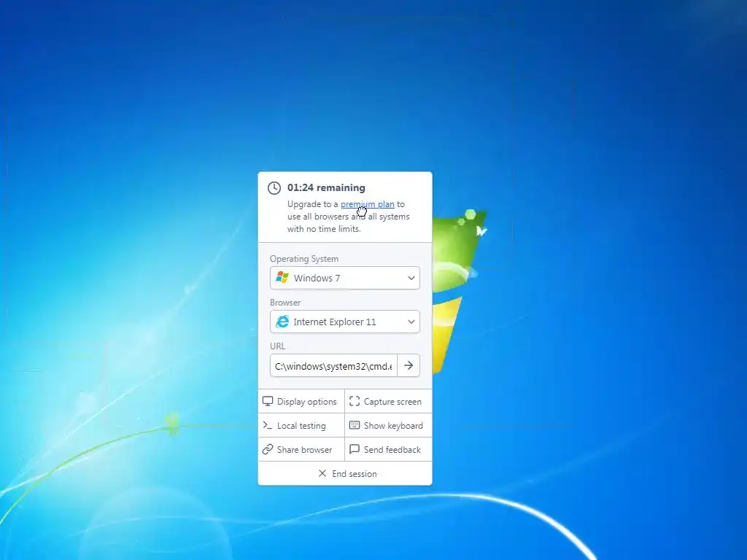This screenshot has height=560, width=747.
Task: Click Capture screen label
Action: tap(392, 402)
